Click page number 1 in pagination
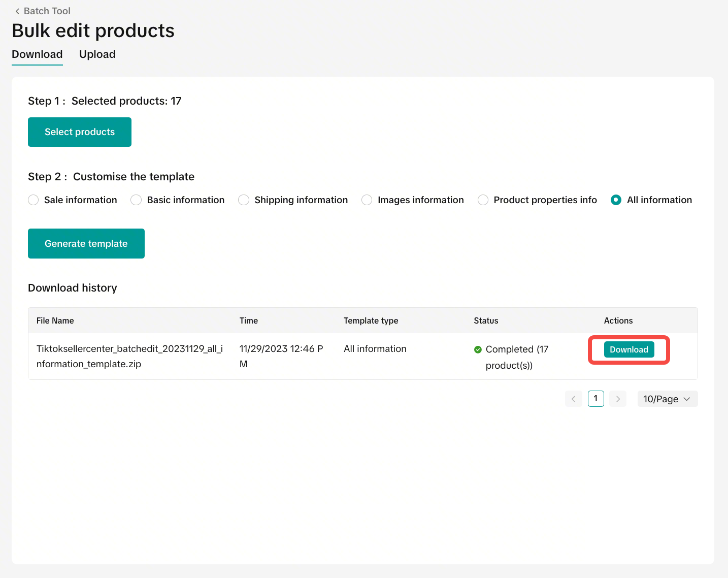 point(595,399)
